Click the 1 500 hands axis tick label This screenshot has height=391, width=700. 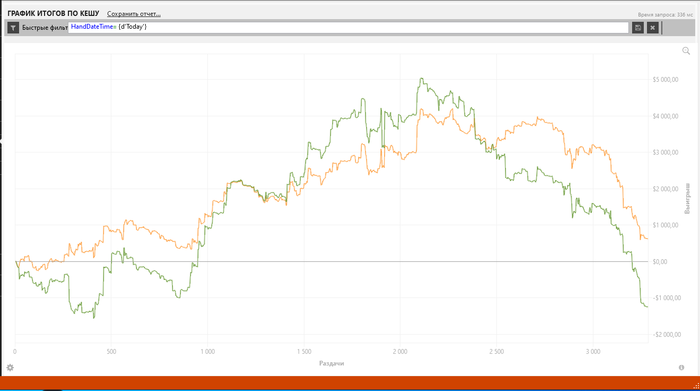[304, 352]
